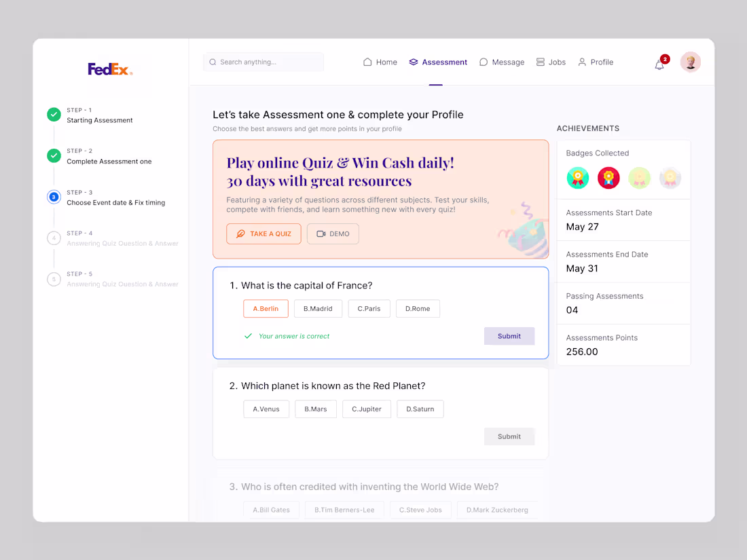747x560 pixels.
Task: Click the Profile person icon
Action: click(581, 62)
